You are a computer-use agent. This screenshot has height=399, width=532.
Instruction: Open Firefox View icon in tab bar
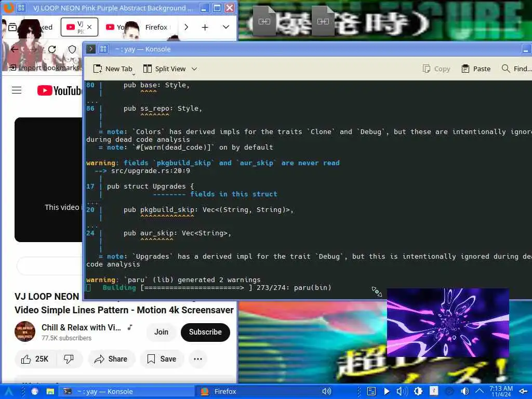12,27
